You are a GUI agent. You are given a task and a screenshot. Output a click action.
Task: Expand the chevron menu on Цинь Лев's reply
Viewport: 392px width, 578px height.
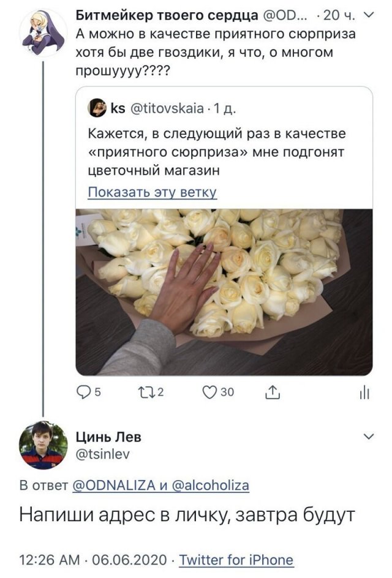coord(369,437)
